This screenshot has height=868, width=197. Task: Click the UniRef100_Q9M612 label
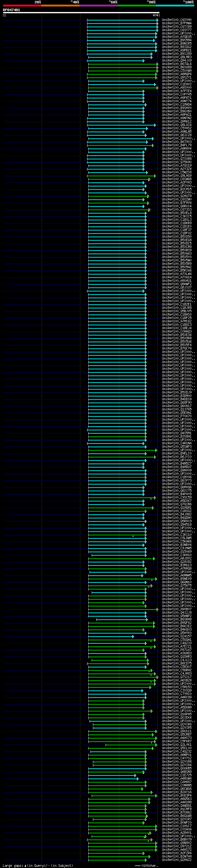[x=177, y=122]
